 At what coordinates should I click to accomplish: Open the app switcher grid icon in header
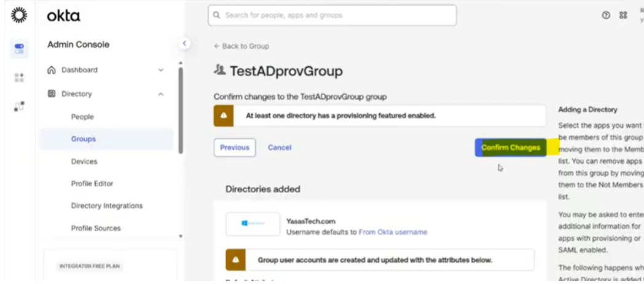(x=622, y=16)
